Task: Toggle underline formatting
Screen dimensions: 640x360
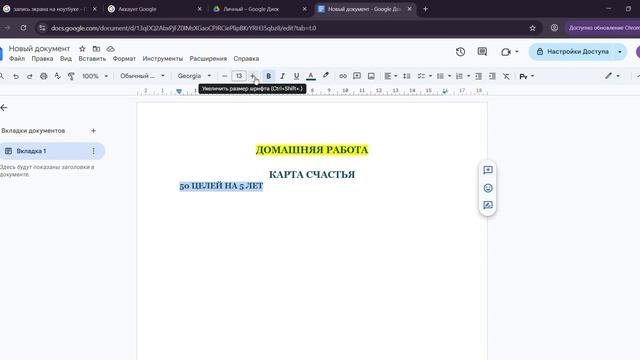Action: click(296, 76)
